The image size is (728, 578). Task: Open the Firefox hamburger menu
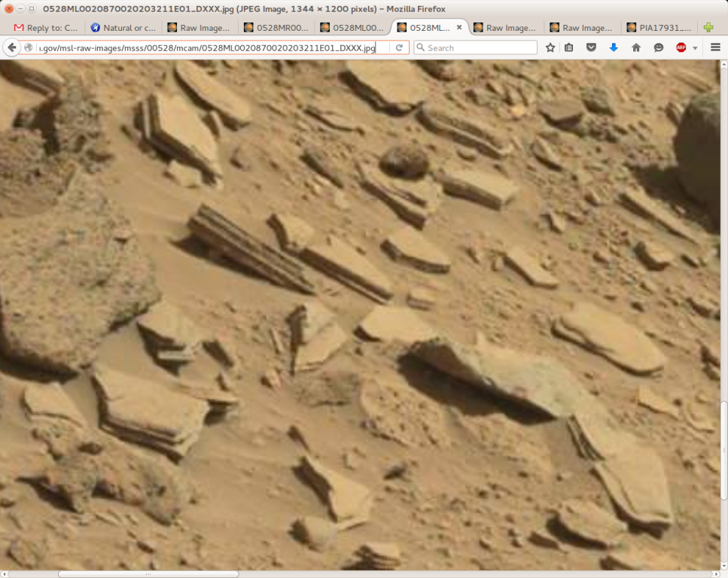point(714,47)
